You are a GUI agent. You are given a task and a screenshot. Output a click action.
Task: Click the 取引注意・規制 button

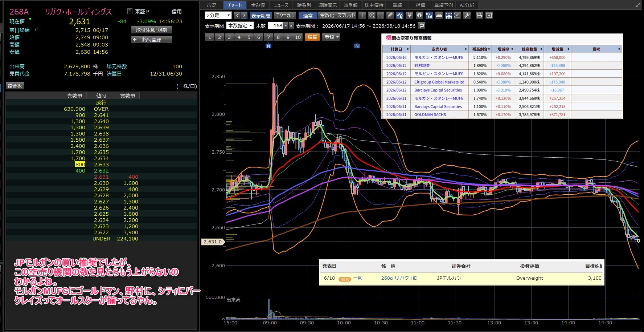pos(152,30)
